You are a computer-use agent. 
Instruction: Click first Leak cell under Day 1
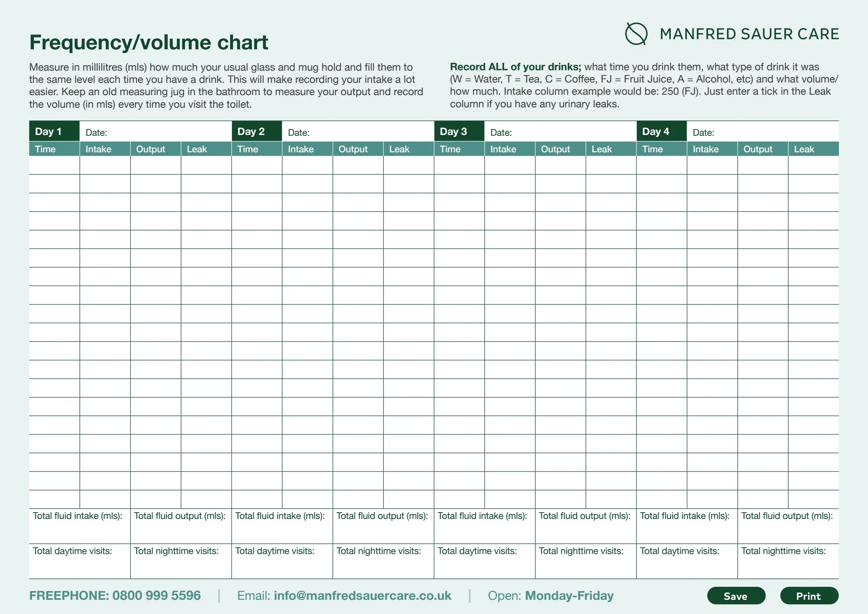(206, 165)
